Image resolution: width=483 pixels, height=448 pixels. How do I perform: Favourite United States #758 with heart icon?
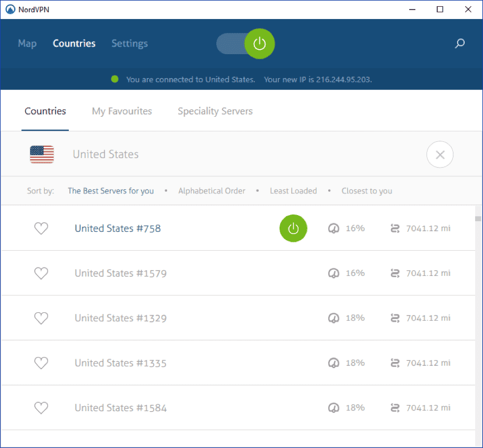point(41,228)
